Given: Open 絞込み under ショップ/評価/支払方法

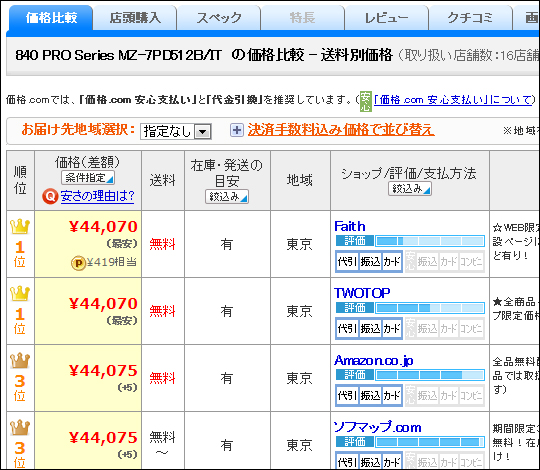Looking at the screenshot, I should [409, 189].
